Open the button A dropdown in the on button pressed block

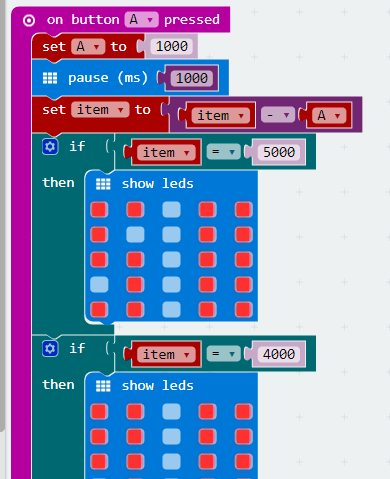(142, 20)
